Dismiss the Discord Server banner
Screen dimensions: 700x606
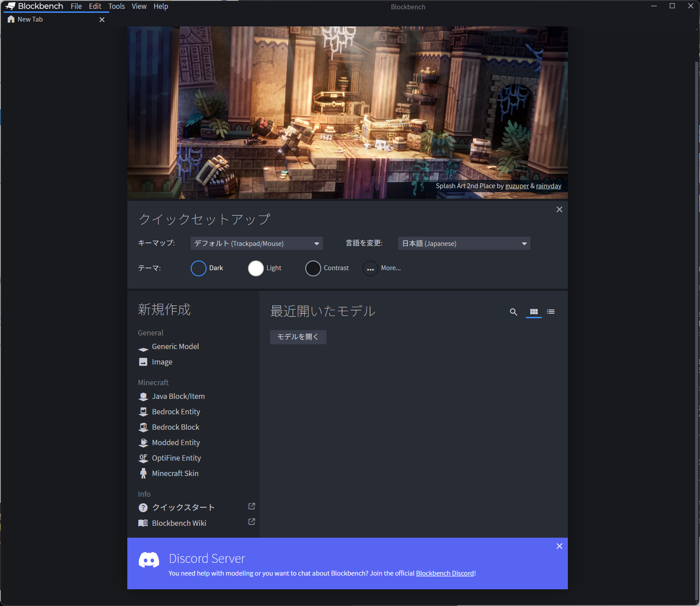[x=559, y=546]
